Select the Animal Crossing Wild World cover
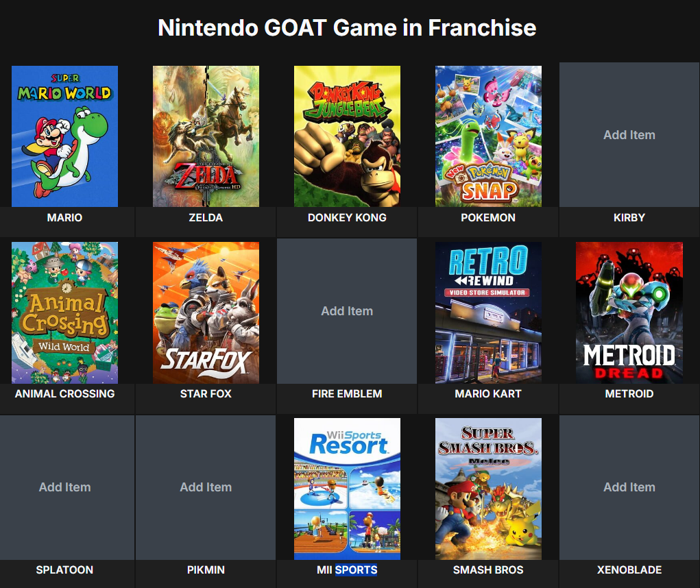 pyautogui.click(x=64, y=313)
